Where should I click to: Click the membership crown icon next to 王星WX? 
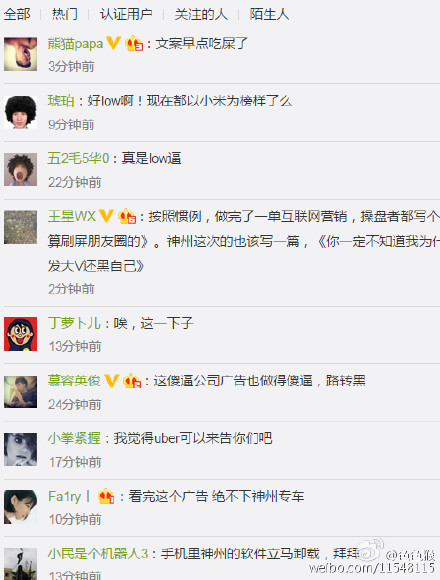[127, 216]
